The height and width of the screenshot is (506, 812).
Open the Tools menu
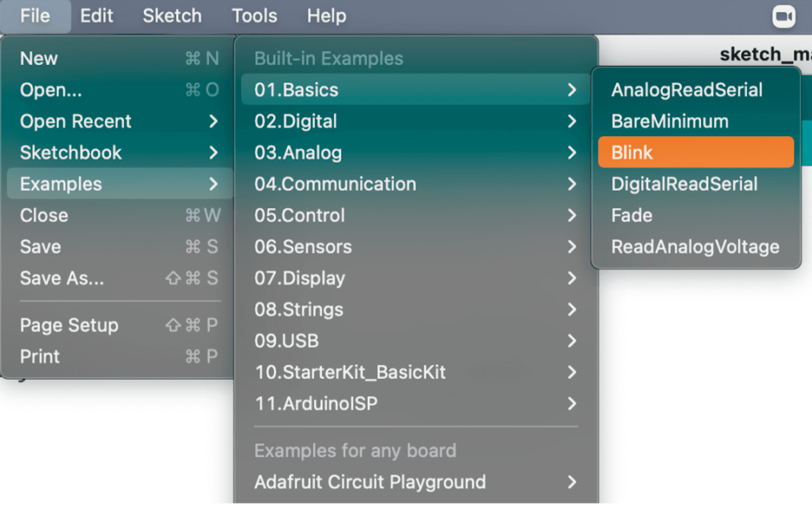click(x=254, y=16)
